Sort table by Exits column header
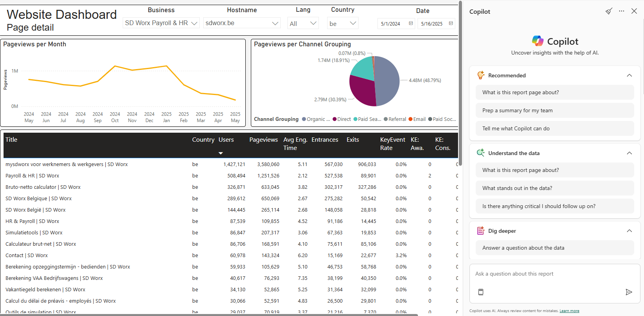Screen dimensions: 644x316 click(353, 140)
